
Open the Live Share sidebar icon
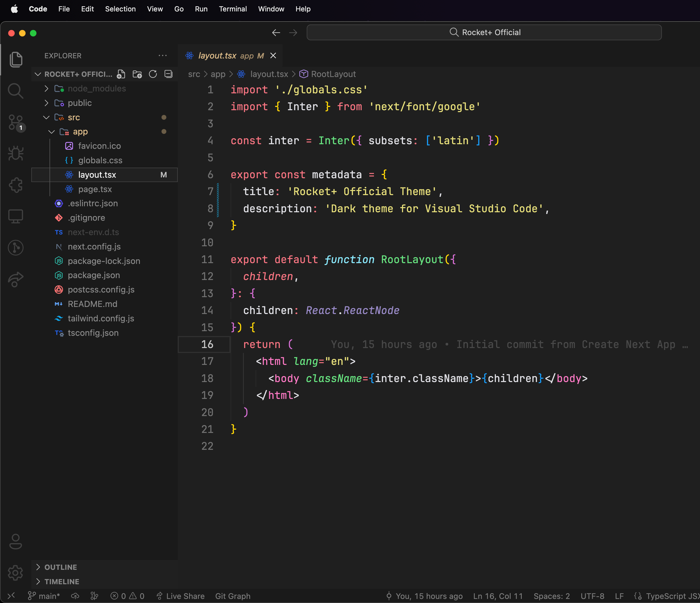click(16, 279)
